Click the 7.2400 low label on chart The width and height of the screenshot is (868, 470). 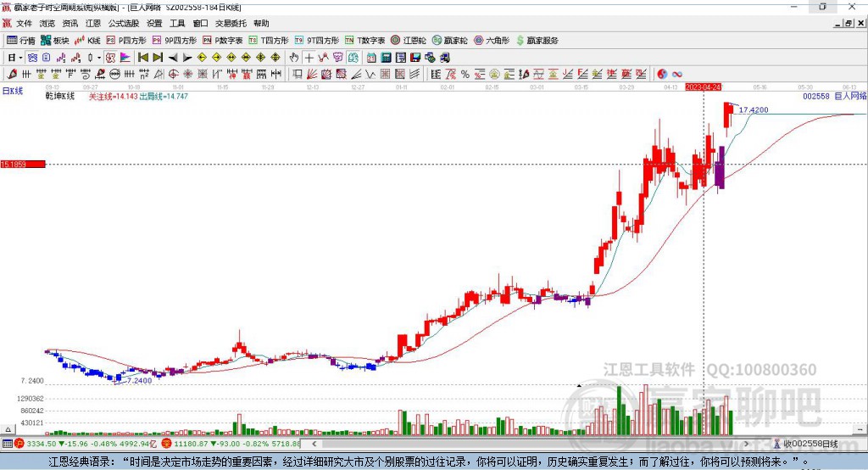[x=139, y=381]
